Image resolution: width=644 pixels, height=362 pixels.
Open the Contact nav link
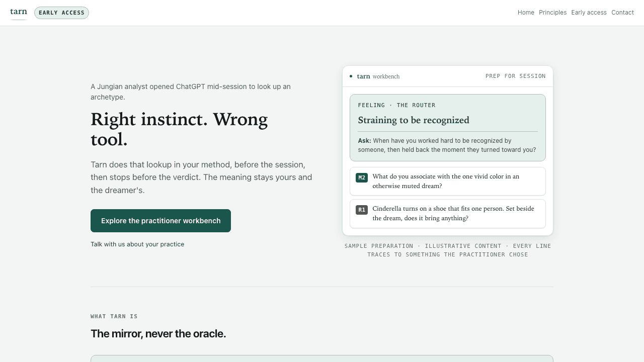click(622, 13)
